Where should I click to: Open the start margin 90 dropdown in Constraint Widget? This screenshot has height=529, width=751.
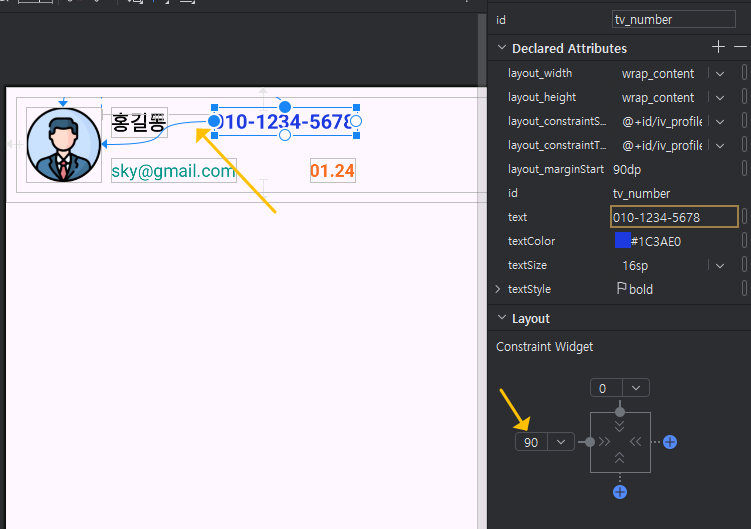click(x=561, y=442)
